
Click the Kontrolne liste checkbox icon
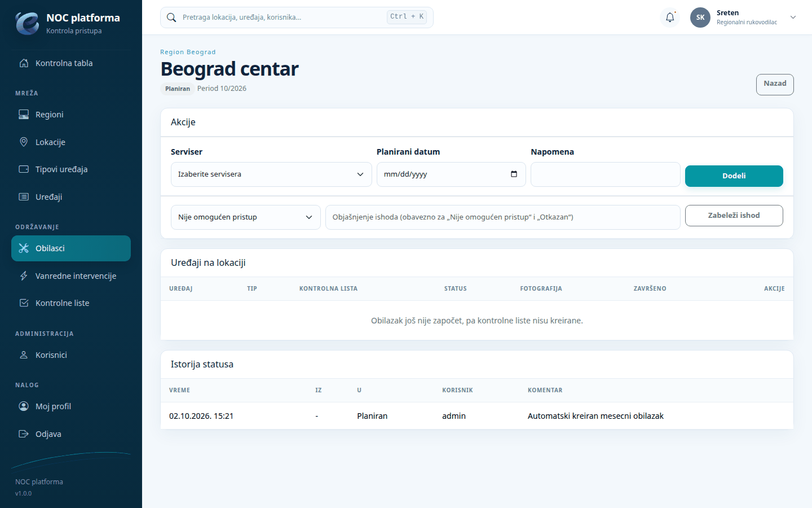(24, 303)
